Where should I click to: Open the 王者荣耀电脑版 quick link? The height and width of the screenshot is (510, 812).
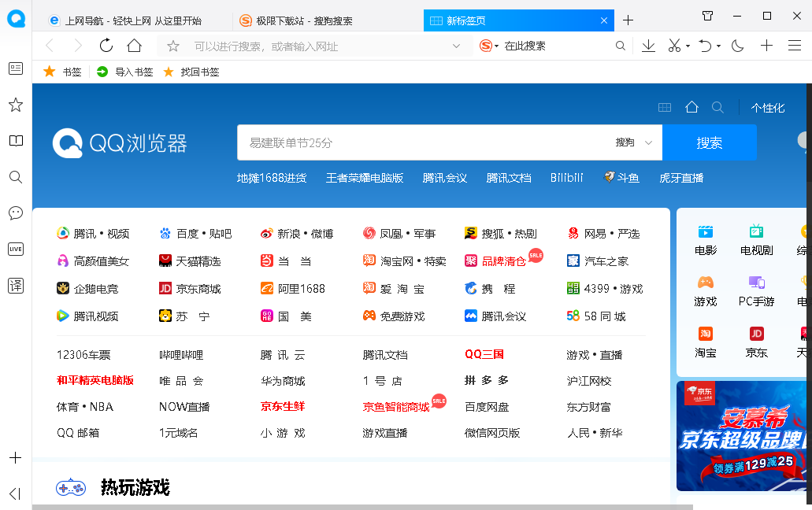click(x=365, y=178)
